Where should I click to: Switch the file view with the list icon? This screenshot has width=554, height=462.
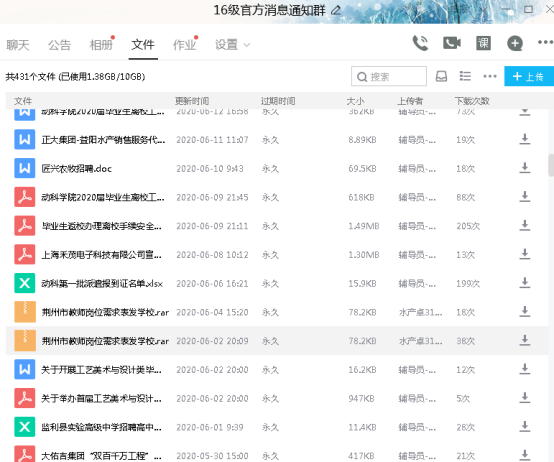pos(465,76)
